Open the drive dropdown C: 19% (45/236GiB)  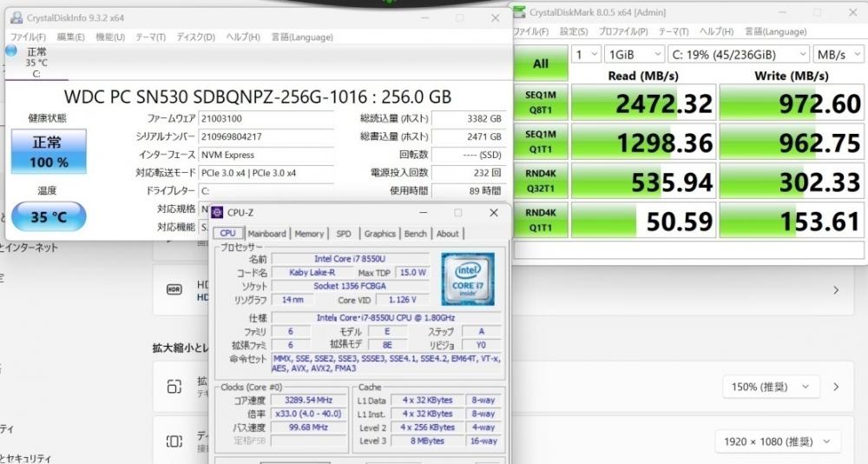coord(739,55)
